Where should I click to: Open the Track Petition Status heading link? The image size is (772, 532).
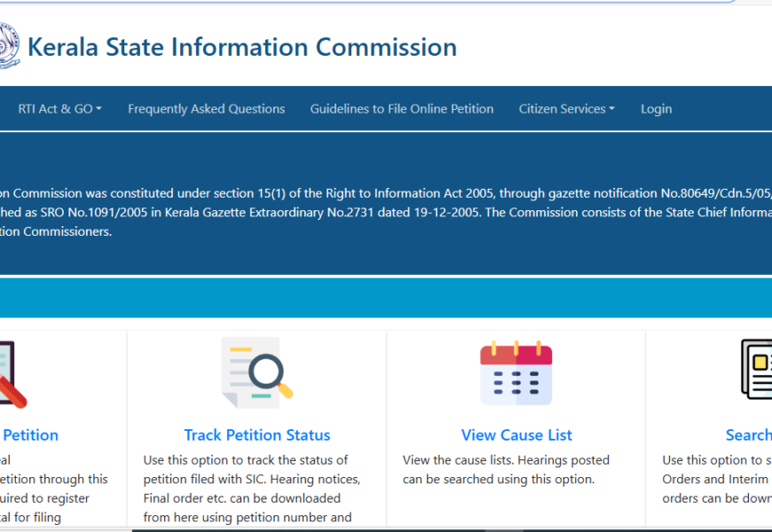256,435
